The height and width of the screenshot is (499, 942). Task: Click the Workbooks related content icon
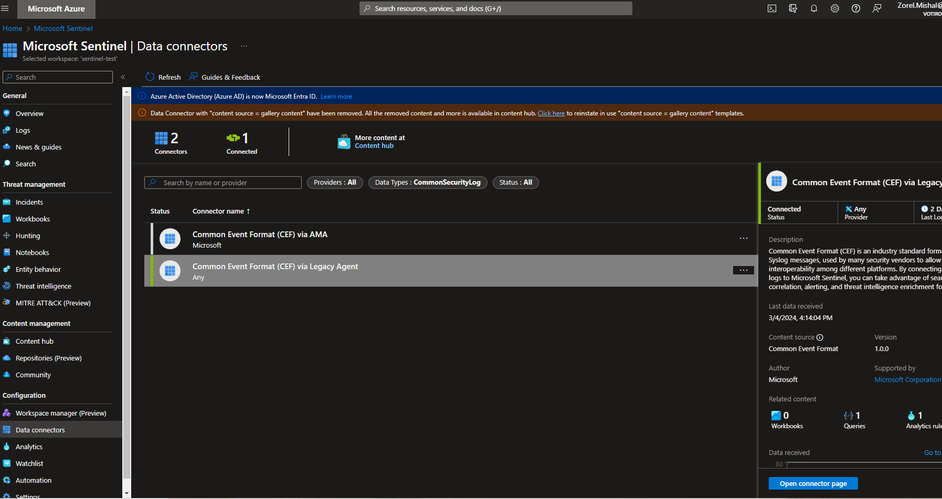point(776,416)
